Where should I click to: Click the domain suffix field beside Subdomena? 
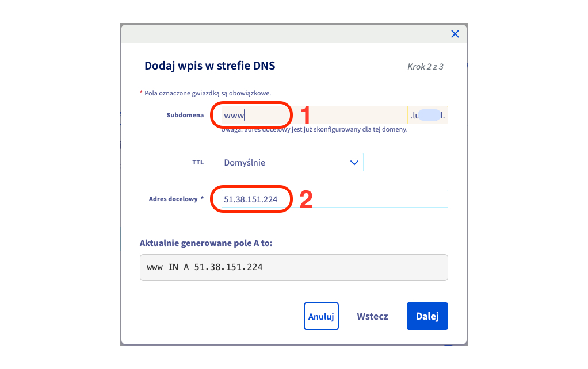[x=427, y=115]
